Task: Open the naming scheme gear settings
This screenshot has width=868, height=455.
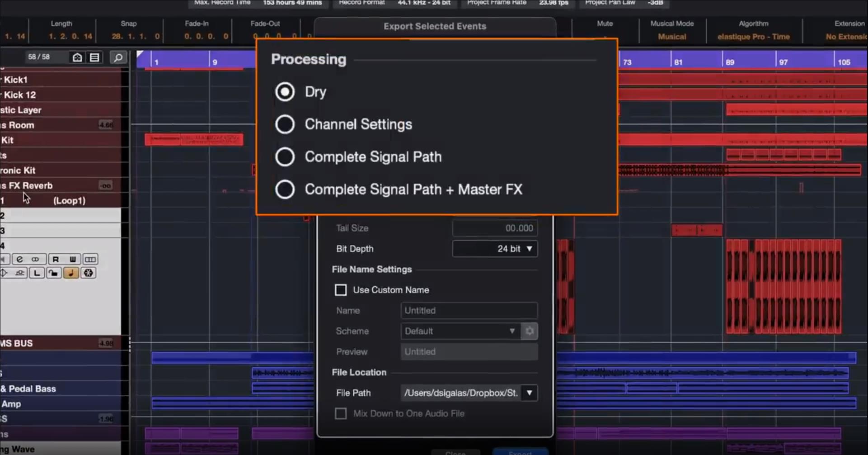Action: [529, 331]
